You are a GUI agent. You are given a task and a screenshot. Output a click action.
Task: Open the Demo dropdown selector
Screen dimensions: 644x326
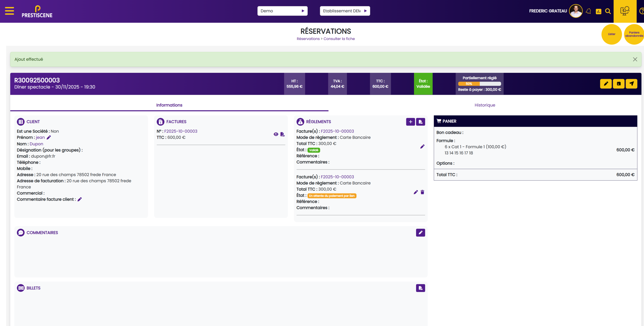click(x=282, y=11)
